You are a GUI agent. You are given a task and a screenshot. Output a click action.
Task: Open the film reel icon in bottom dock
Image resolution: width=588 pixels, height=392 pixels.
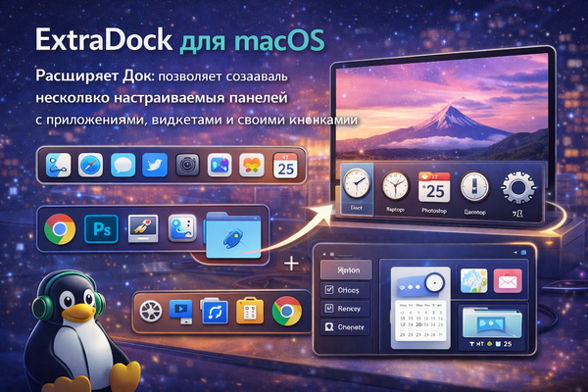(151, 311)
